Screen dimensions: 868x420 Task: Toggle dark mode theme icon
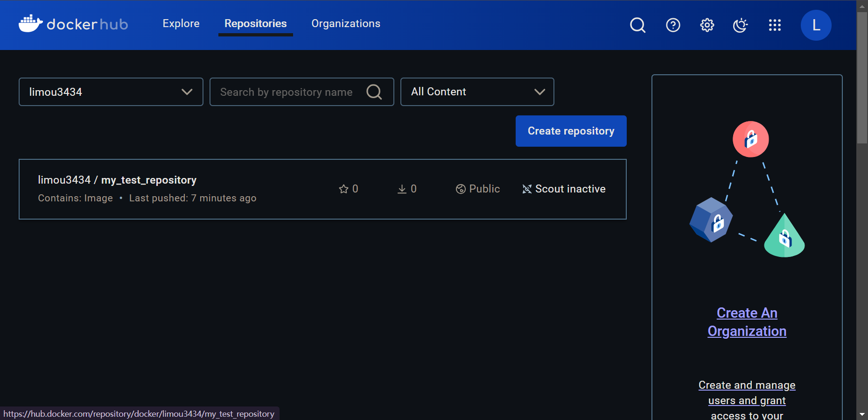click(x=741, y=25)
